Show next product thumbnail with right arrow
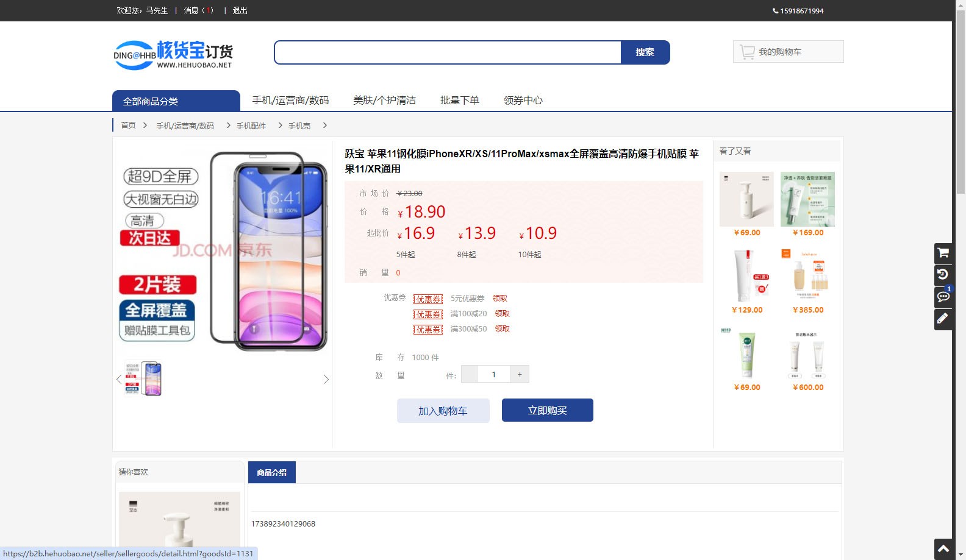This screenshot has width=966, height=560. (x=326, y=380)
